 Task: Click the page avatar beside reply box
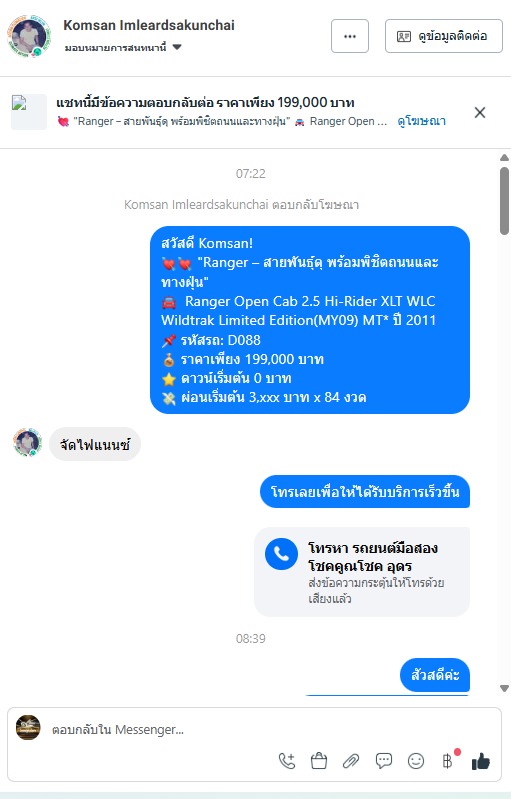[x=28, y=727]
